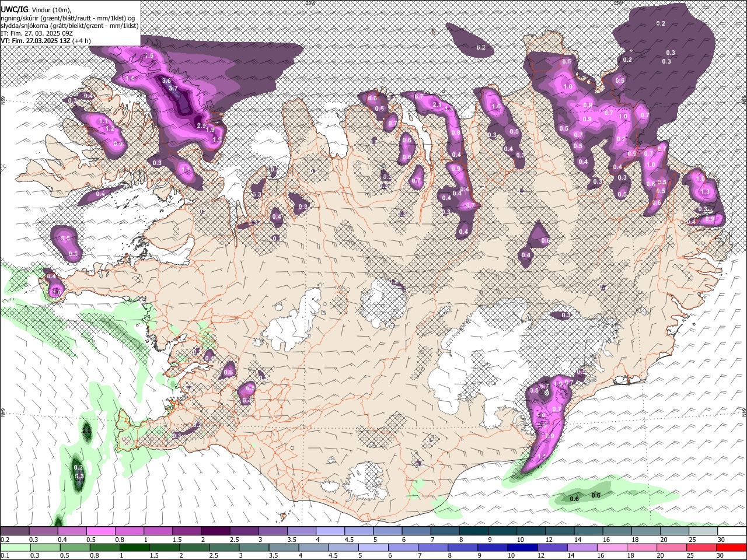Click the 3.7 snowfall maximum label
This screenshot has width=747, height=560.
173,88
